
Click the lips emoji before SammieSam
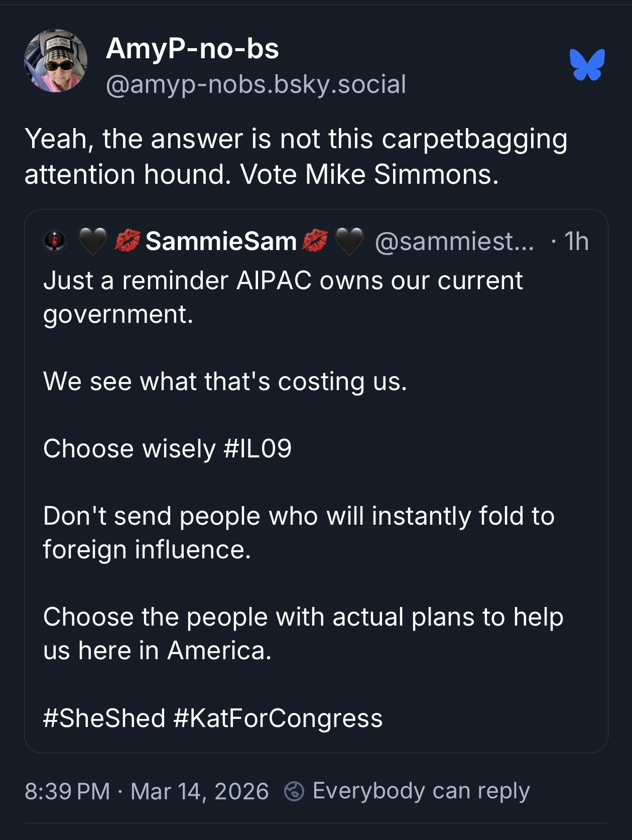coord(128,242)
